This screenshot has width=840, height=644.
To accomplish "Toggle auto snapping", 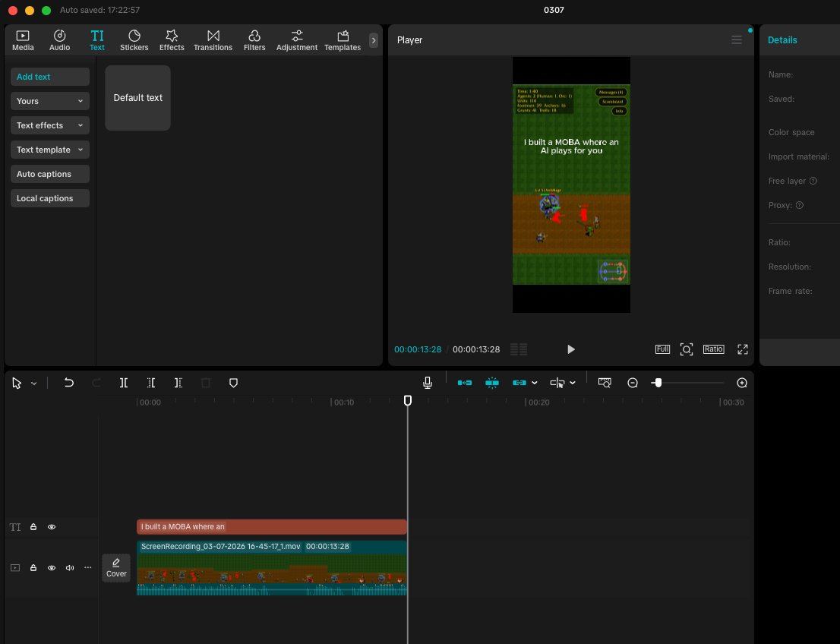I will click(492, 383).
